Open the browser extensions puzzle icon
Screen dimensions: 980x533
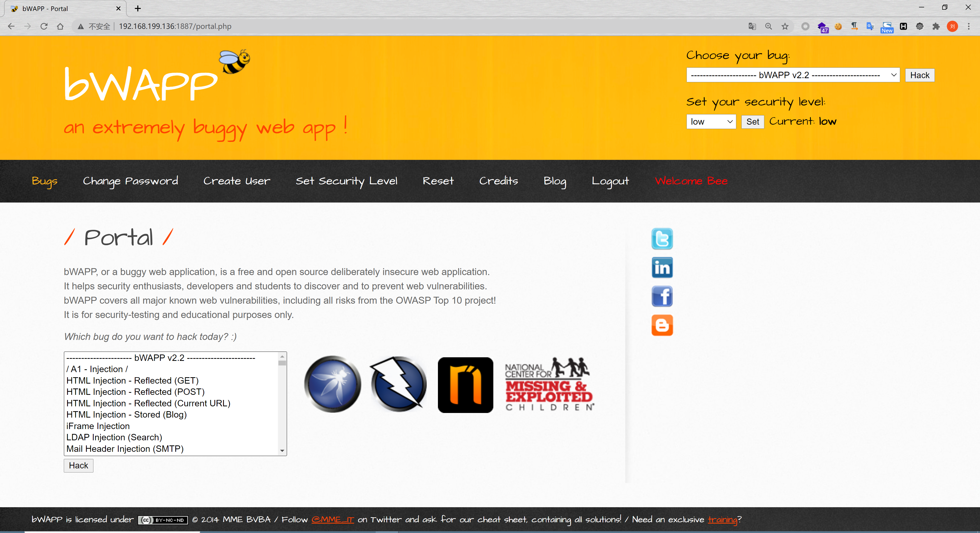click(936, 26)
